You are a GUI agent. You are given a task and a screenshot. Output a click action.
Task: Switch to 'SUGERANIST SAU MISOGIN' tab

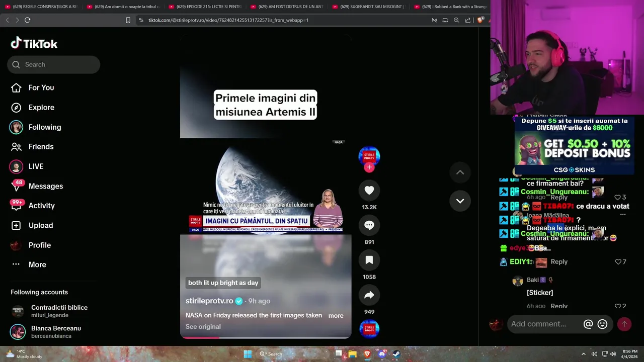pos(369,7)
